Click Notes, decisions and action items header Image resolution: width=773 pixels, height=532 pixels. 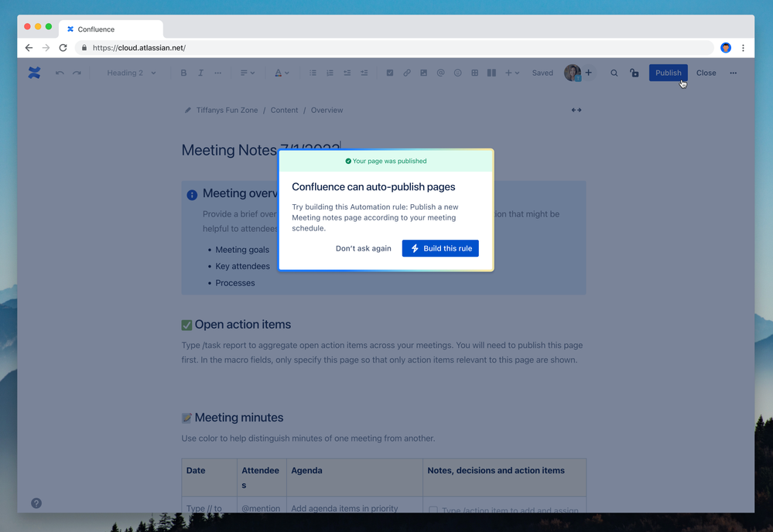click(505, 477)
